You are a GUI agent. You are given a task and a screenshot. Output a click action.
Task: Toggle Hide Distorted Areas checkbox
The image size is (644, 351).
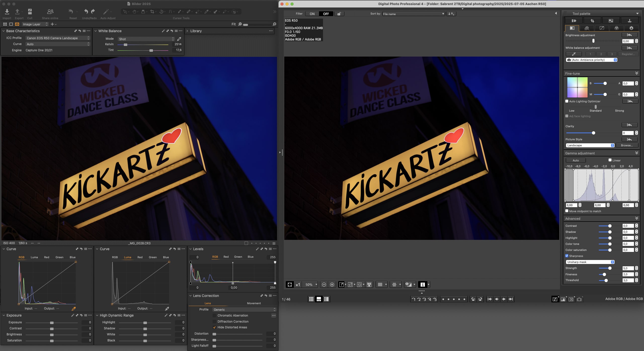[x=214, y=327]
